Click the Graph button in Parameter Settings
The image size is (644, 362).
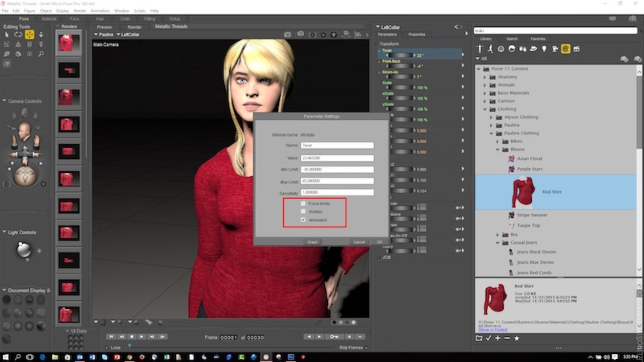click(312, 242)
